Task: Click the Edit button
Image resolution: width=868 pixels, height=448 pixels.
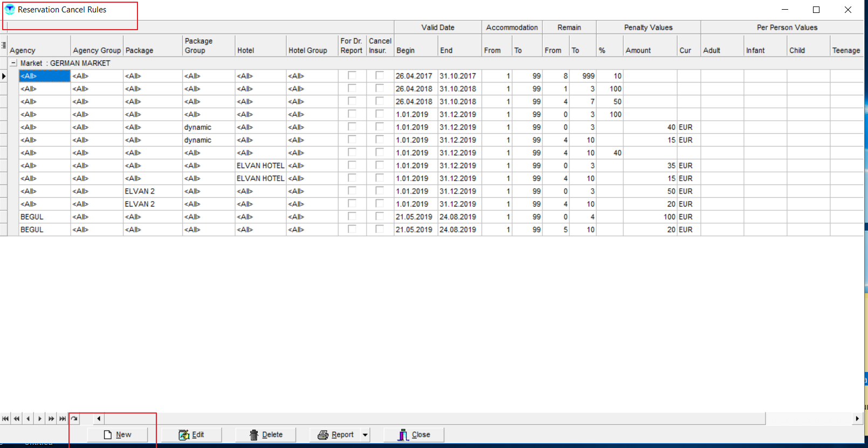Action: tap(191, 435)
